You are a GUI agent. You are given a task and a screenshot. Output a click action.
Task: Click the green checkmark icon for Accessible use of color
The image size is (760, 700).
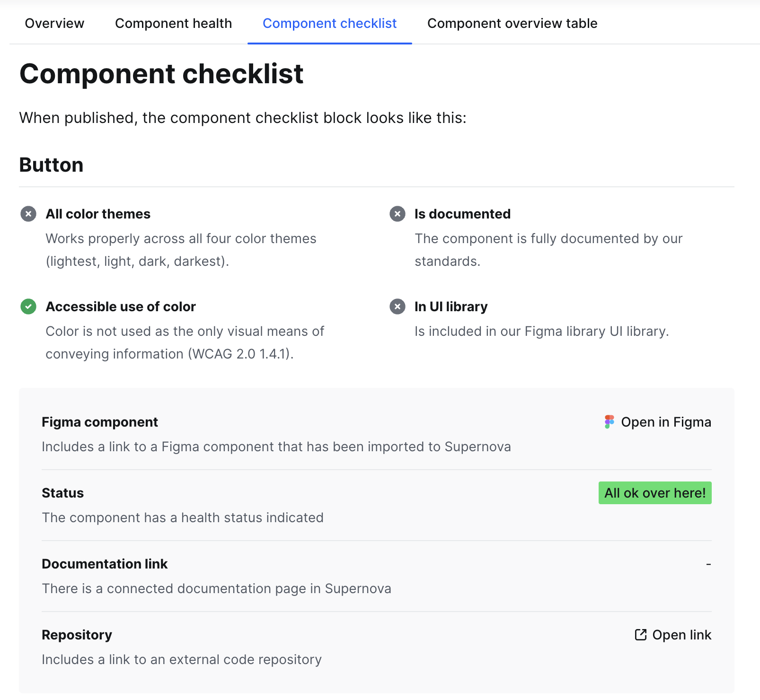click(28, 306)
